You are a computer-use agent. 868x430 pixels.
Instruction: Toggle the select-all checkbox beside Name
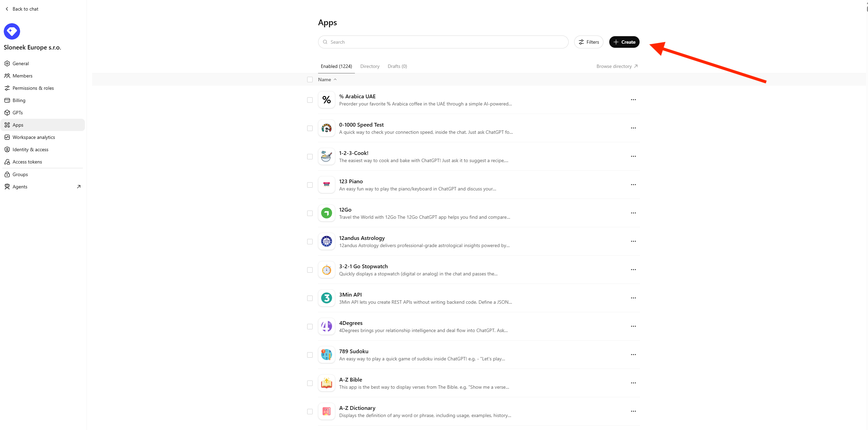click(310, 80)
